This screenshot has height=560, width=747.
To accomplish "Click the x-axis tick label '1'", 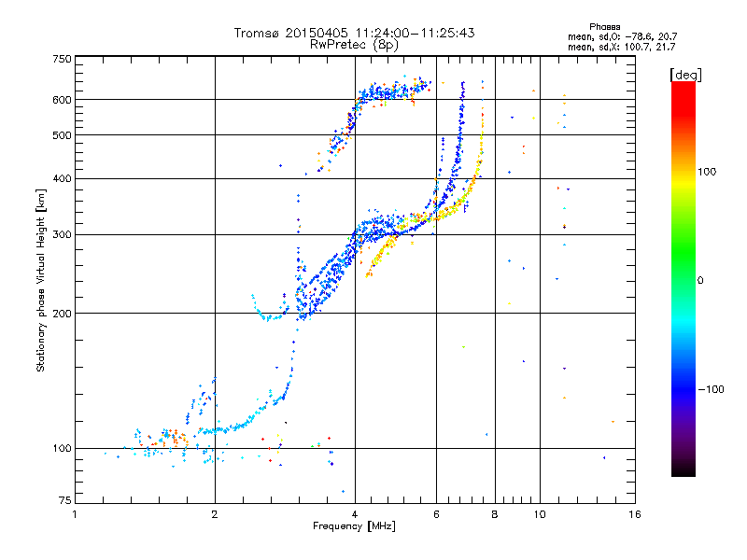I will click(x=75, y=514).
